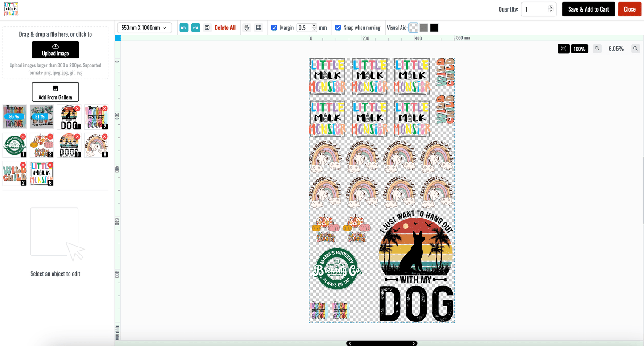Open the 550mm X 1000mm size dropdown

pyautogui.click(x=144, y=28)
